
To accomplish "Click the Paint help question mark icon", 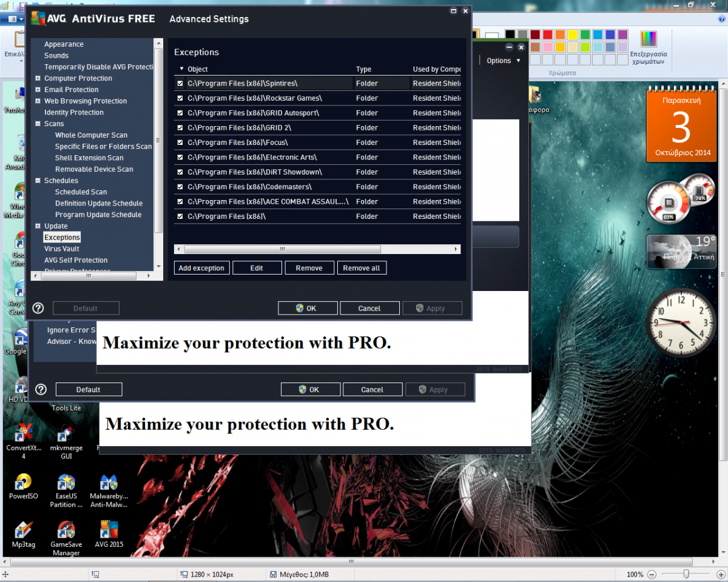I will tap(721, 19).
